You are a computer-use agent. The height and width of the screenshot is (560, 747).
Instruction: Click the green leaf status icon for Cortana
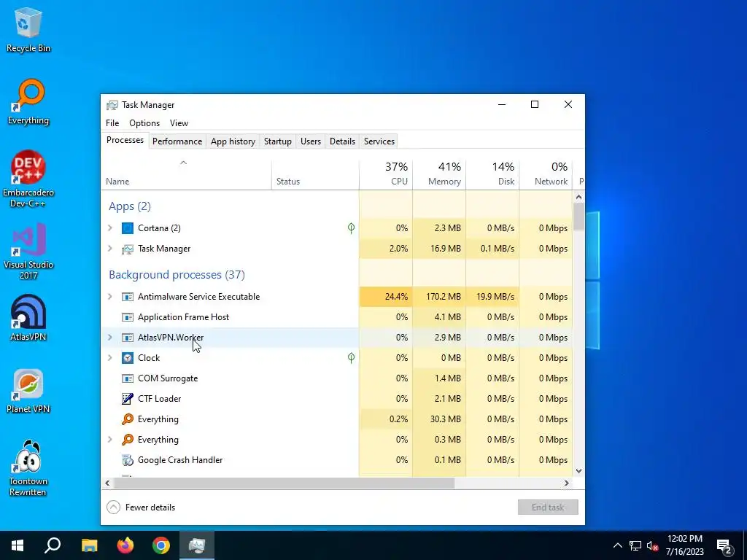[x=351, y=228]
